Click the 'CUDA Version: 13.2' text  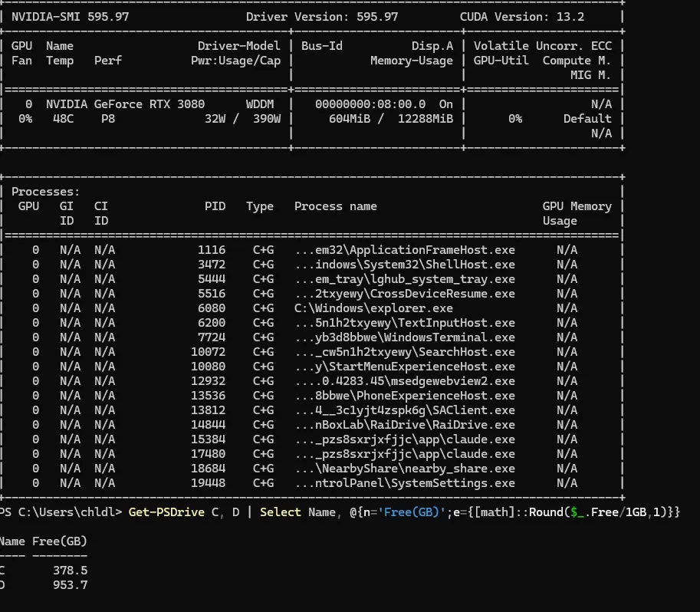[522, 17]
